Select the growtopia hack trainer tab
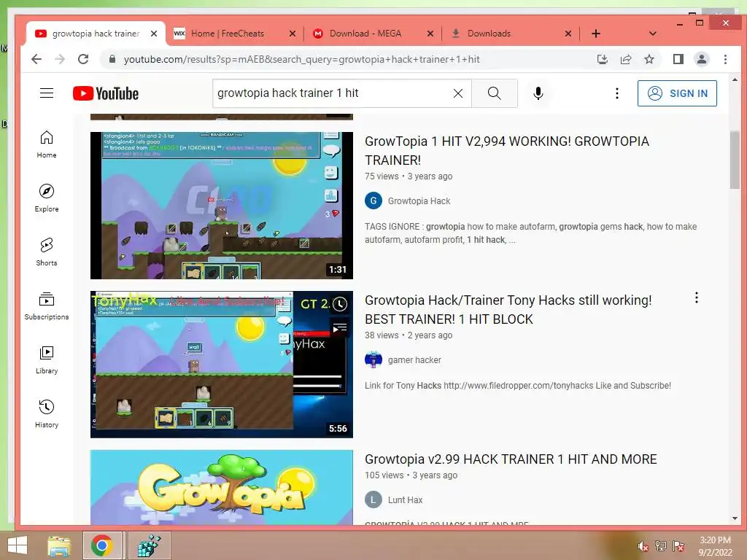This screenshot has height=560, width=747. (96, 34)
